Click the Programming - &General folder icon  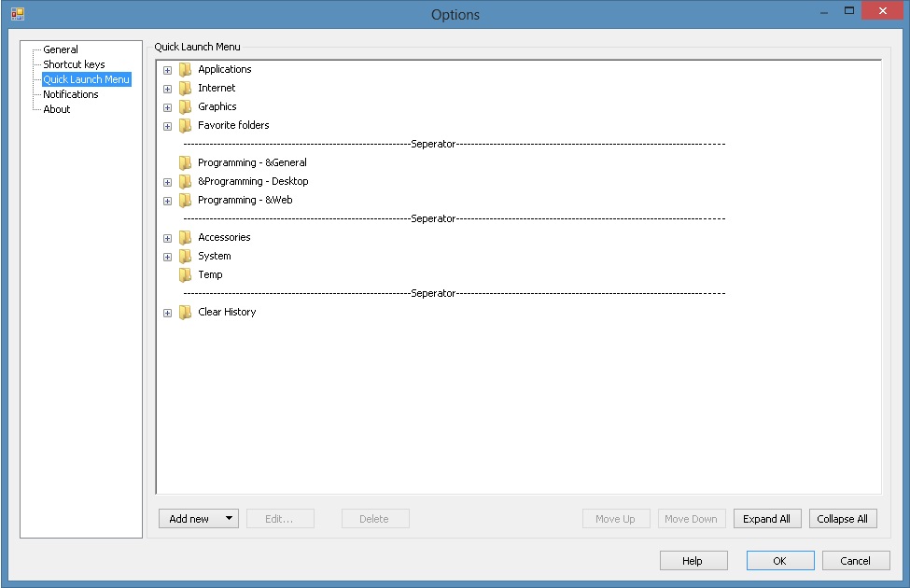[185, 162]
